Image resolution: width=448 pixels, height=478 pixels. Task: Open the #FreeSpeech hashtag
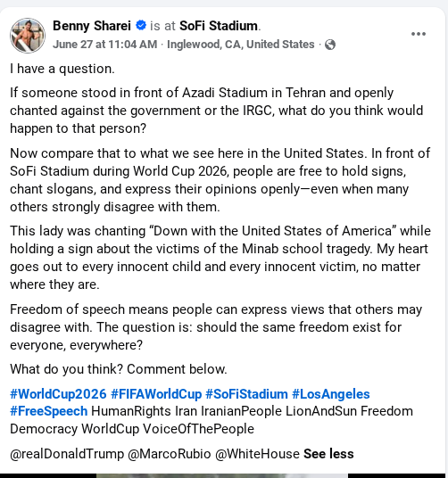pyautogui.click(x=49, y=411)
